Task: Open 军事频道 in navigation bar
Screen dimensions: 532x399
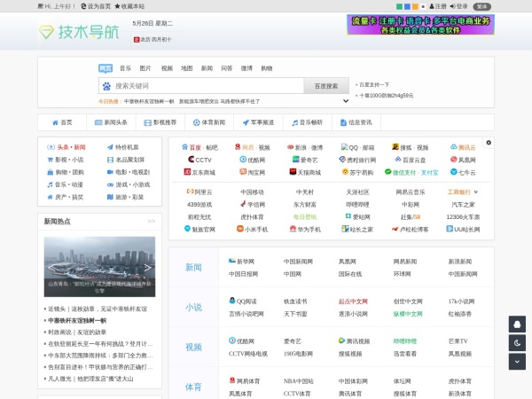Action: [x=258, y=122]
